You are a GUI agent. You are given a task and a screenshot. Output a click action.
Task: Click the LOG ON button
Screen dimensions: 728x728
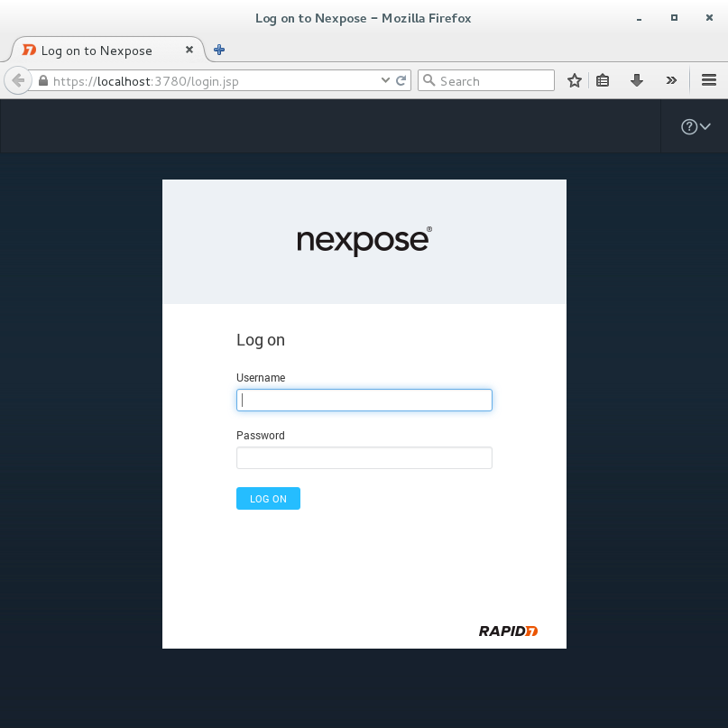point(268,499)
